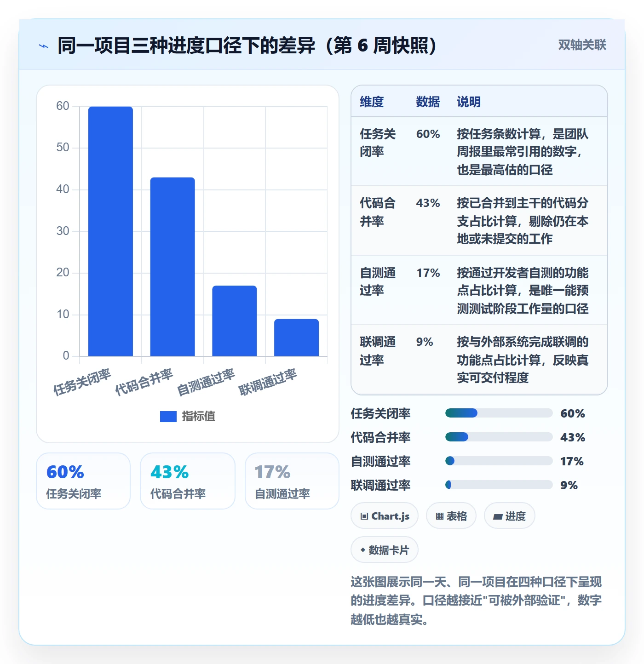
Task: Click the 数据 column header
Action: [x=428, y=102]
